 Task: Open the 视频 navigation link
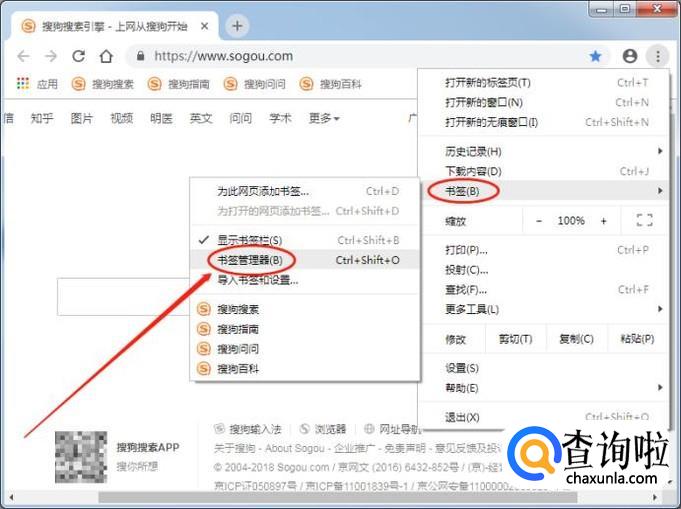(x=122, y=118)
